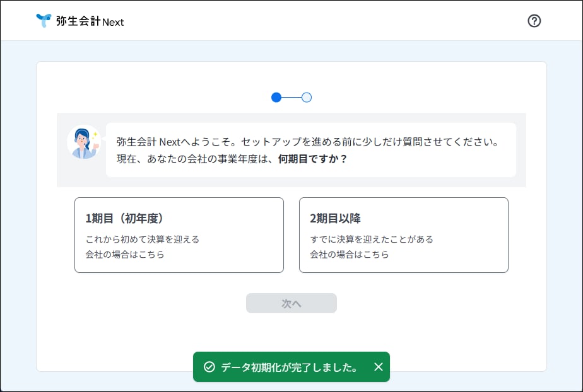Click the filled first step indicator dot
583x392 pixels.
tap(276, 98)
